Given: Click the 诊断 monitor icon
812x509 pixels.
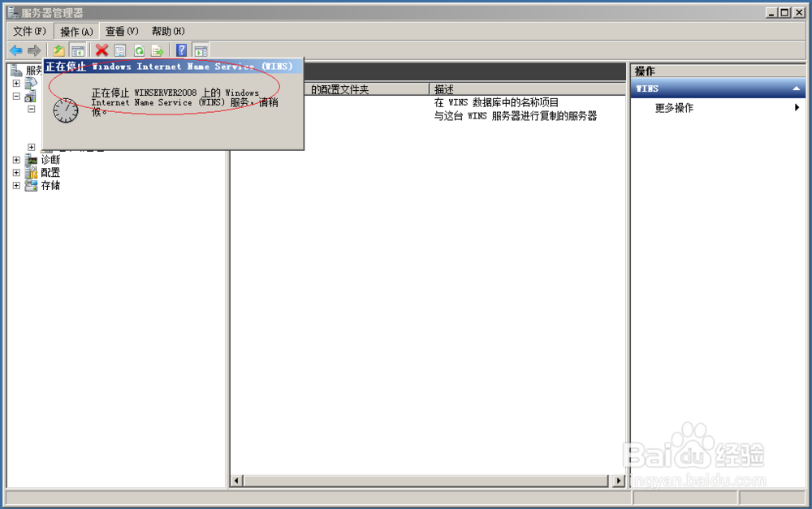Looking at the screenshot, I should (32, 159).
